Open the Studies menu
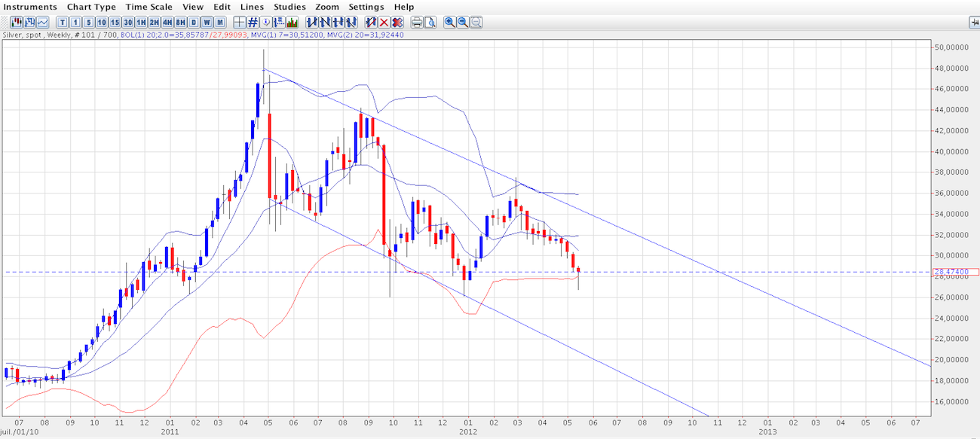Screen dimensions: 980x439 point(289,7)
